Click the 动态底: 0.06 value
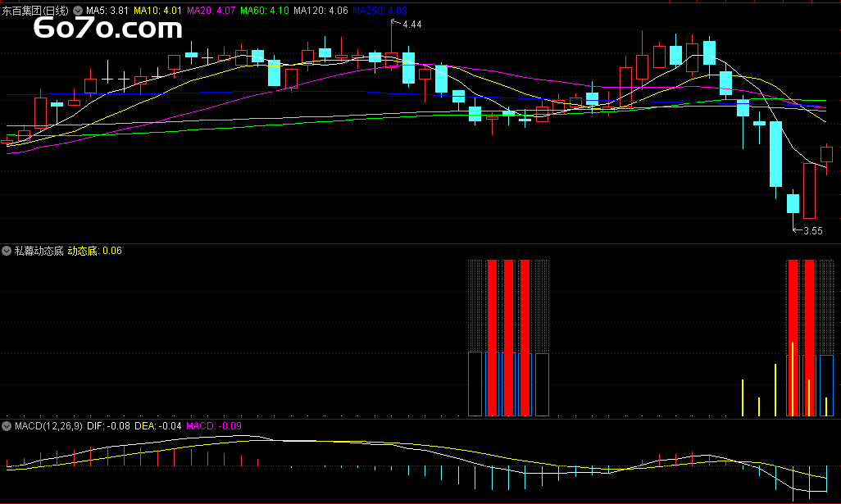841x504 pixels. coord(95,251)
